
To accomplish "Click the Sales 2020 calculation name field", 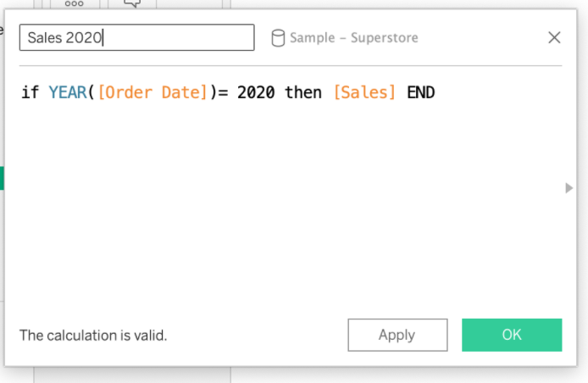I will pyautogui.click(x=136, y=37).
